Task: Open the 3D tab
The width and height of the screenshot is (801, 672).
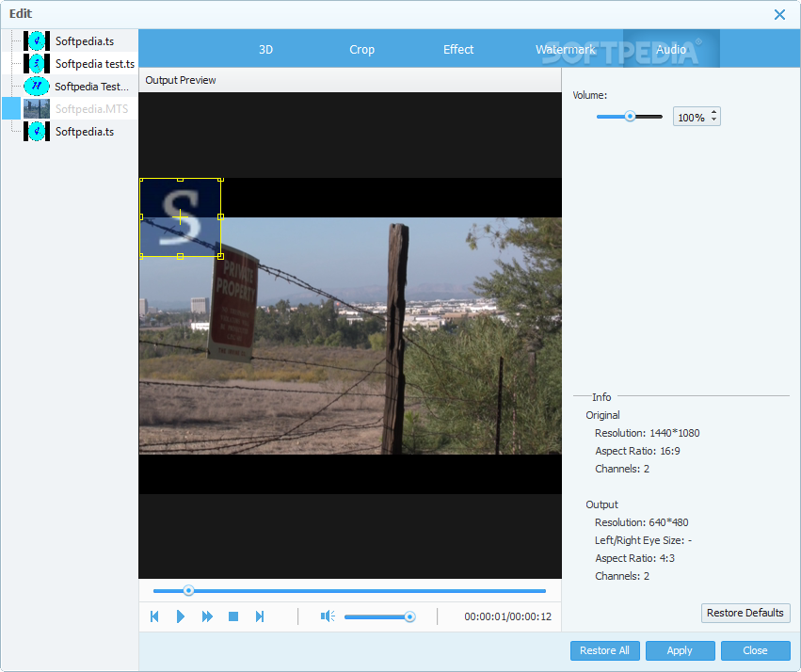Action: pyautogui.click(x=265, y=49)
